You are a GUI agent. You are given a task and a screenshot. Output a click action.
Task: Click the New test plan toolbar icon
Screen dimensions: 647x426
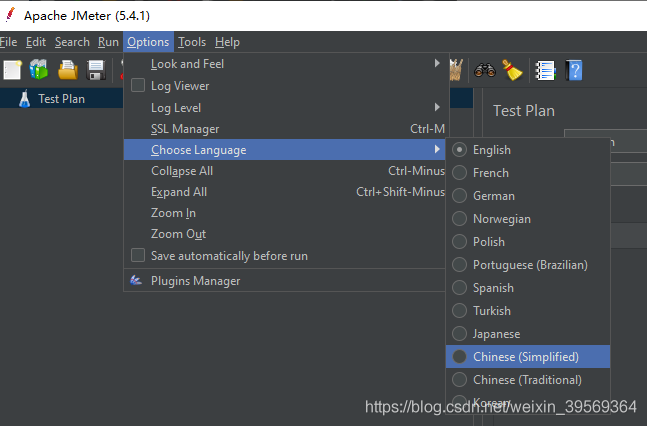point(12,70)
